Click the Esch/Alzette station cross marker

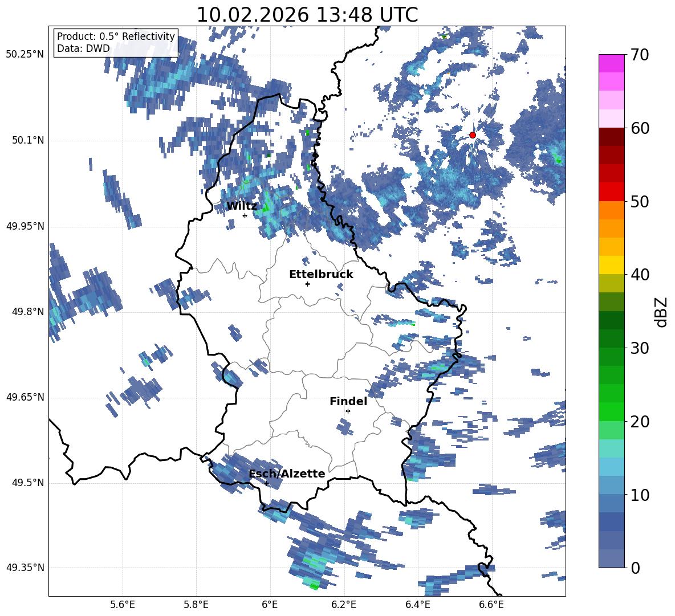(267, 483)
